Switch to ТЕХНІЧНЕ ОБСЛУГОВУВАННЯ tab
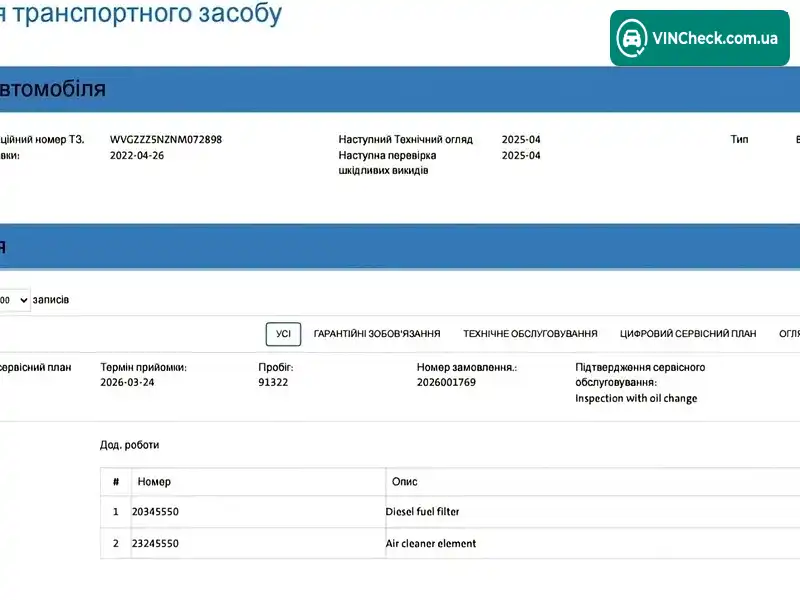 click(530, 334)
